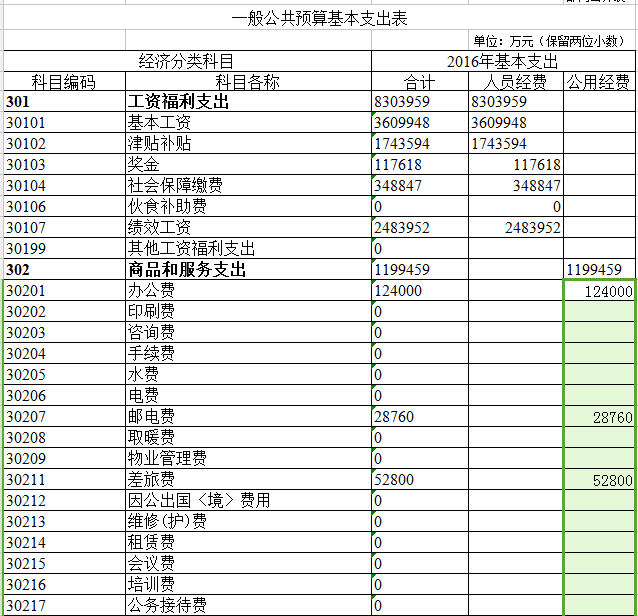Select 公用经费 value 1199459 in row 302
Image resolution: width=638 pixels, height=616 pixels.
pos(599,269)
